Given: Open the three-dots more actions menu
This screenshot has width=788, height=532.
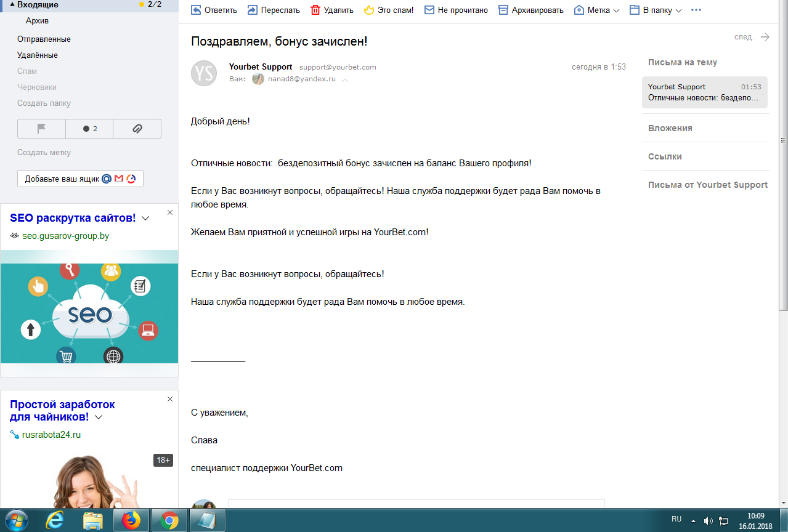Looking at the screenshot, I should (696, 10).
